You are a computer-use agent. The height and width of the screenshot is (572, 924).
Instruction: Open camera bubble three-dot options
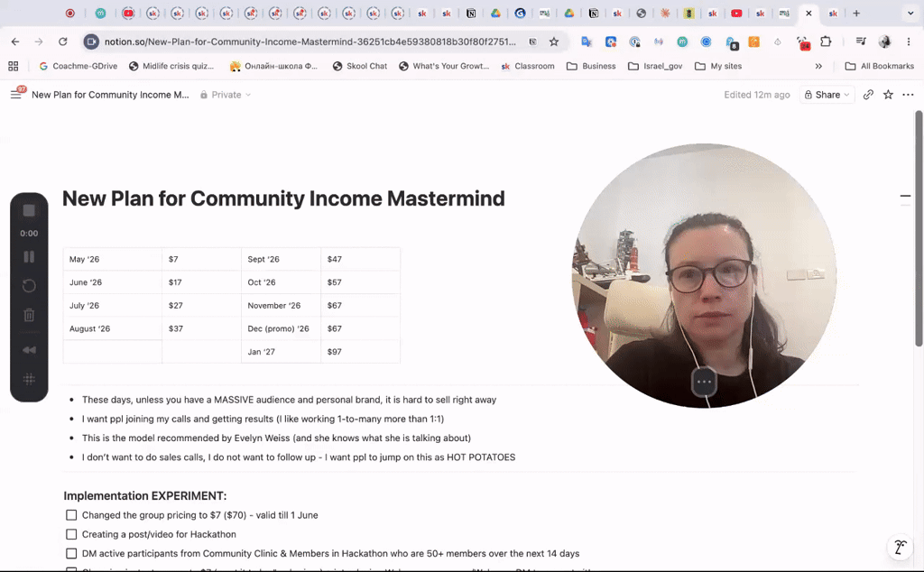coord(704,382)
